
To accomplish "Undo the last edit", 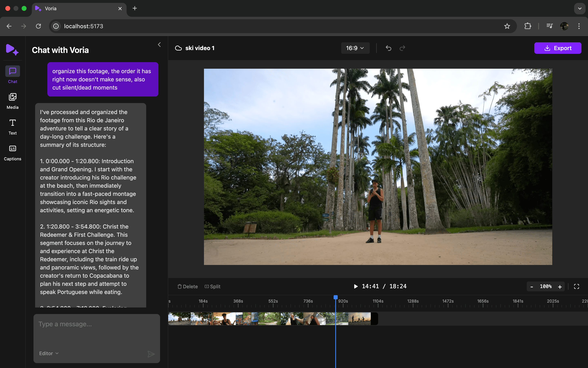I will [388, 48].
